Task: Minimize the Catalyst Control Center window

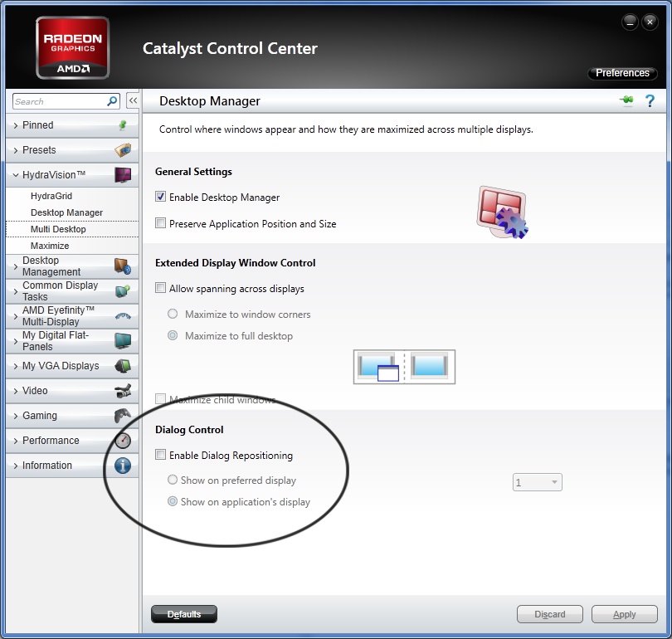Action: (630, 22)
